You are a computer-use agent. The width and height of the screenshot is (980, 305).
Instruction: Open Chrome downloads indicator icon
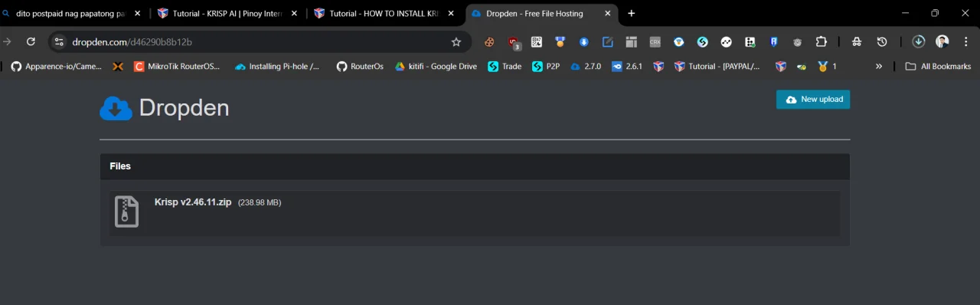[x=919, y=42]
